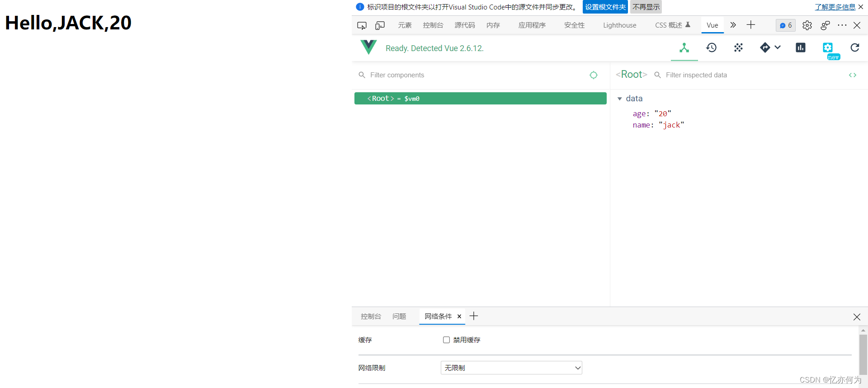Toggle the device emulation icon
The image size is (868, 388).
click(380, 25)
